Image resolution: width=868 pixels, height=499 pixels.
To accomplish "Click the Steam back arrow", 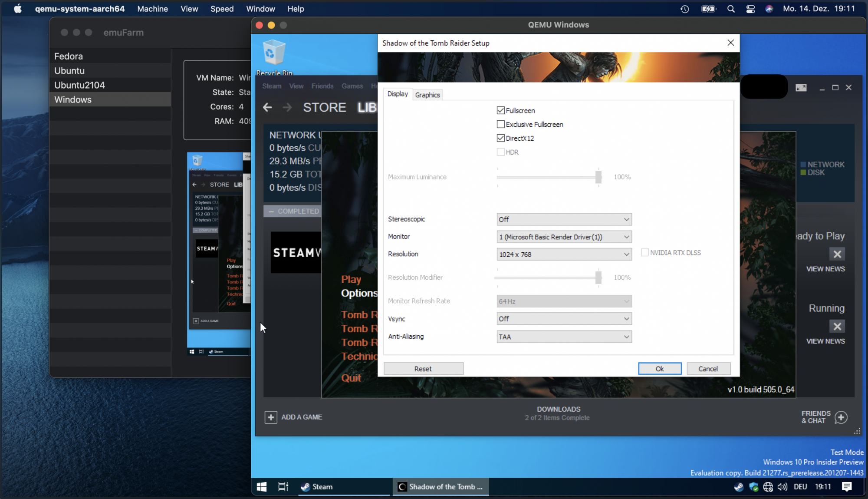I will pyautogui.click(x=267, y=107).
